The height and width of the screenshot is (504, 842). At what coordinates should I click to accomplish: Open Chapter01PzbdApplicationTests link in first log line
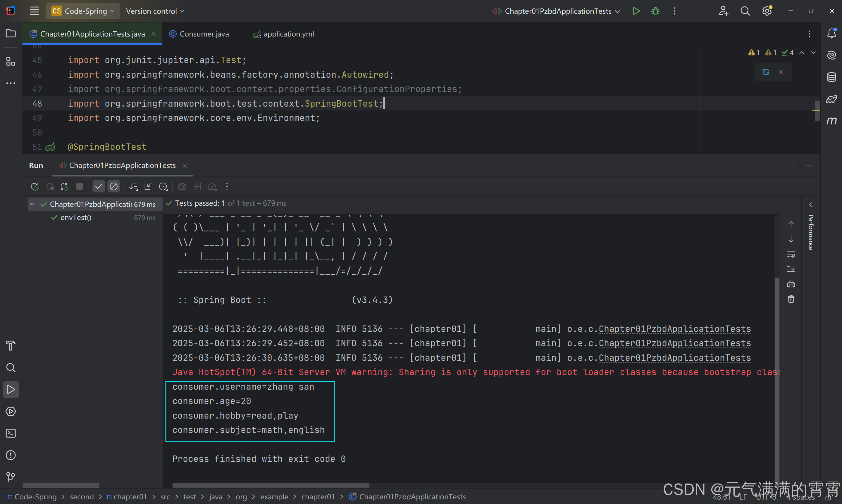674,329
